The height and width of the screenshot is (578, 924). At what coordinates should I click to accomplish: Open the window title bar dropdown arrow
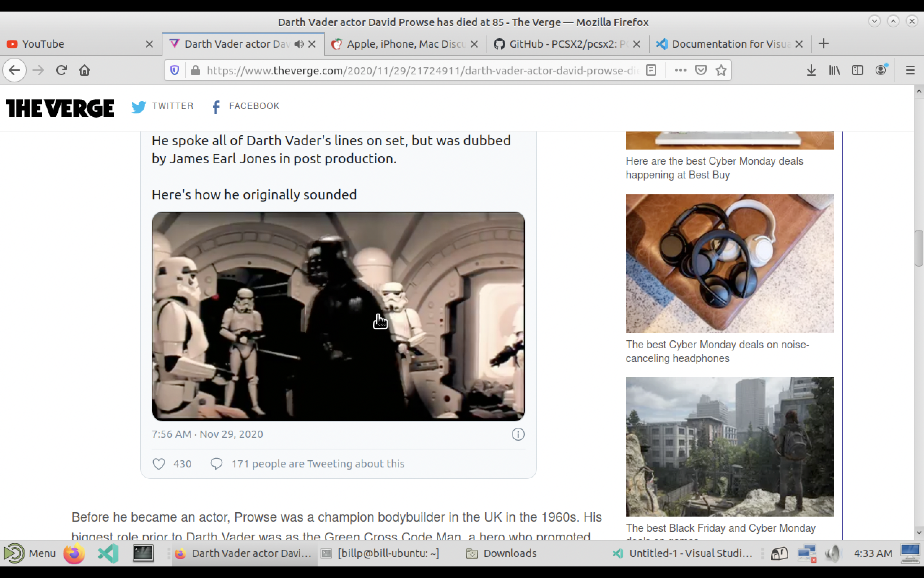(x=874, y=21)
